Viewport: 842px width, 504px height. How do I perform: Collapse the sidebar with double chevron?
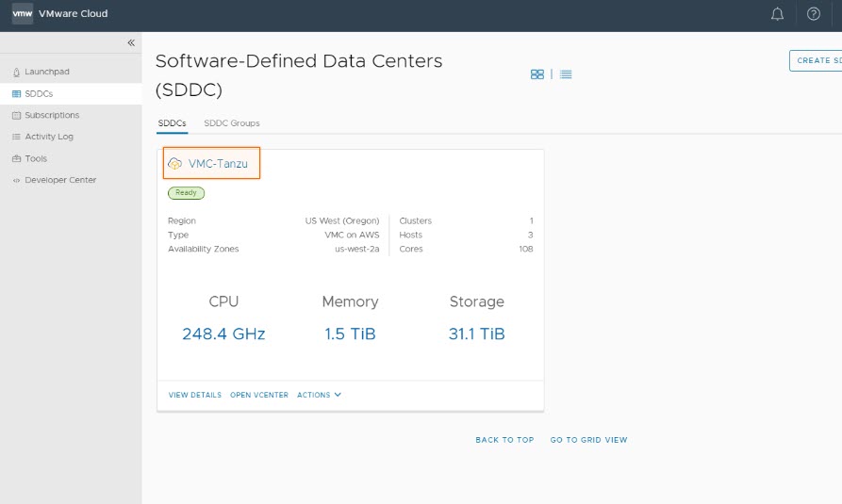131,43
